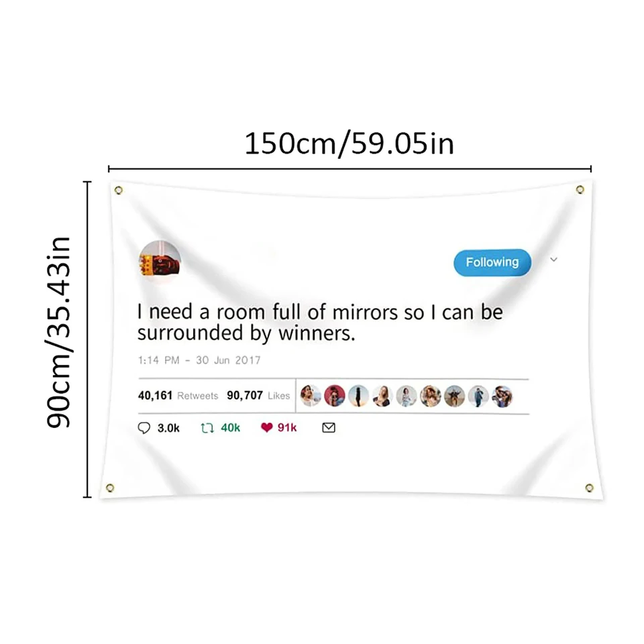Click the top-left grommet of flag

point(119,190)
